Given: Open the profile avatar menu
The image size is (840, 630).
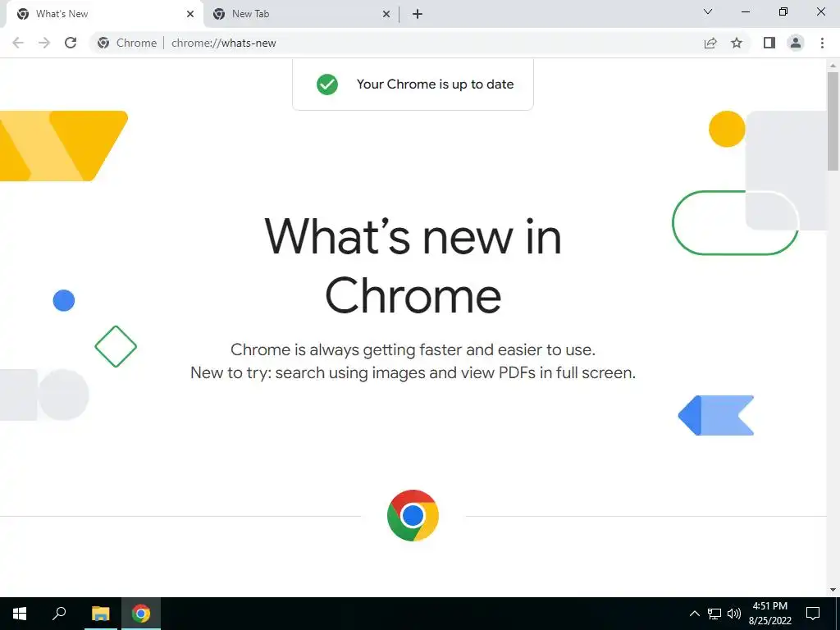Looking at the screenshot, I should [796, 43].
